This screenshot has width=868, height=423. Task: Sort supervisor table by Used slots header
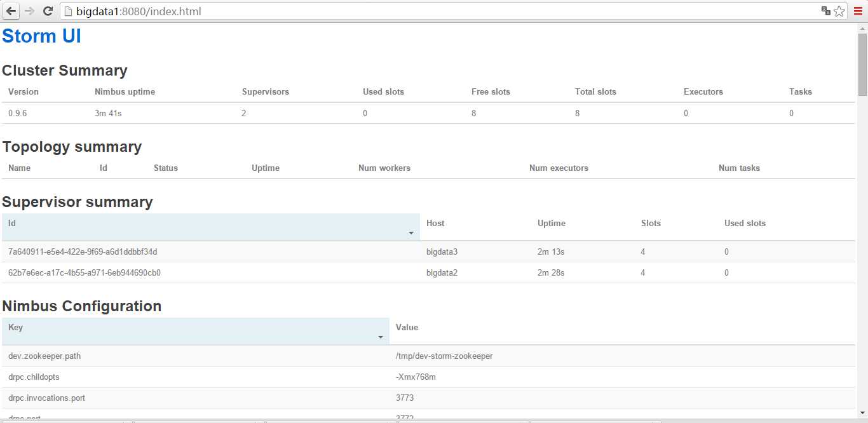745,224
